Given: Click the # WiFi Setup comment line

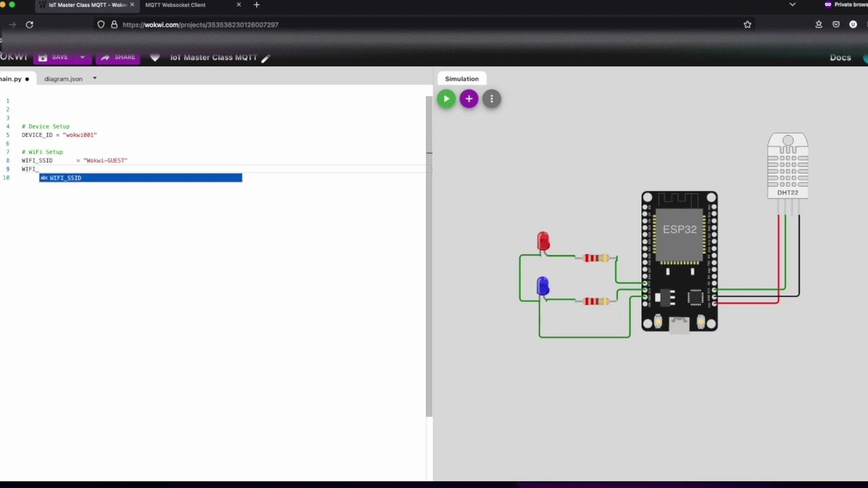Looking at the screenshot, I should point(42,152).
